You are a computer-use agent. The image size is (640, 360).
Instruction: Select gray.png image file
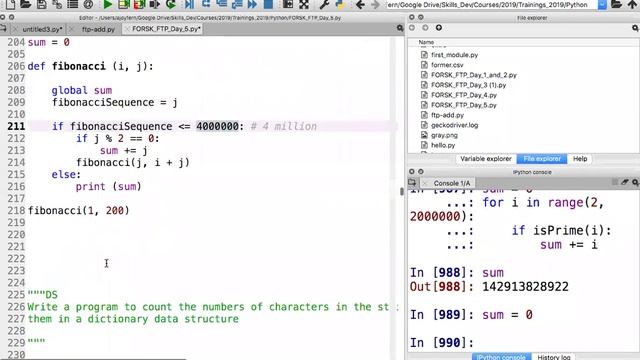point(444,135)
